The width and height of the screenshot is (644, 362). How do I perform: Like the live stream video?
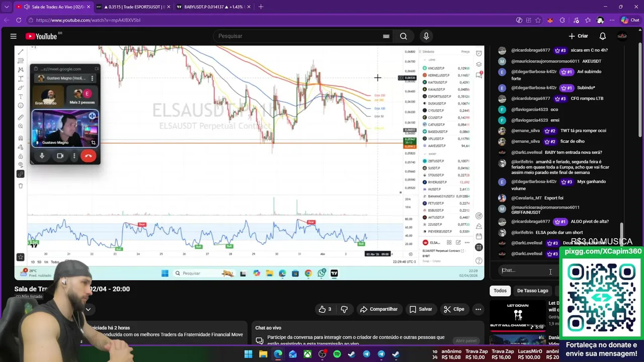click(x=325, y=309)
